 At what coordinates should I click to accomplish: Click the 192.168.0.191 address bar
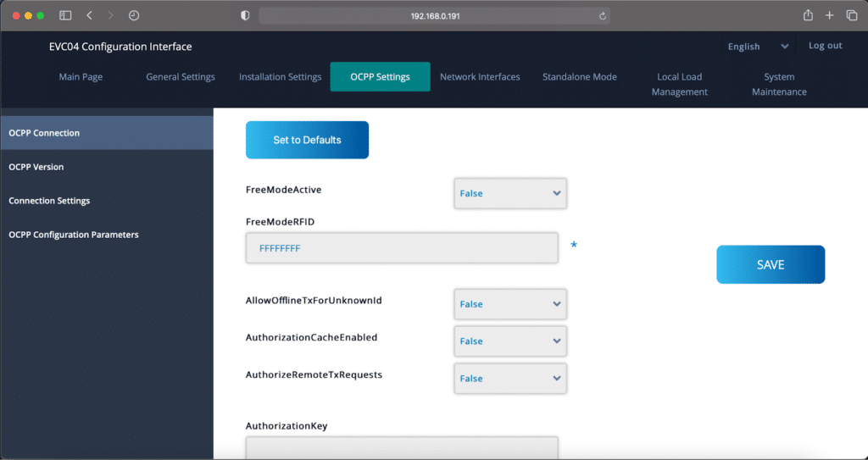click(435, 15)
